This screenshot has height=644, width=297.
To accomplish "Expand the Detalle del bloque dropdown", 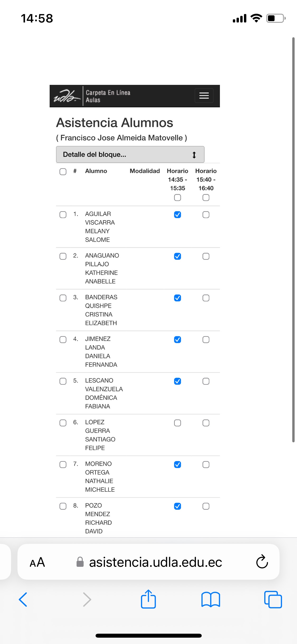I will click(130, 154).
